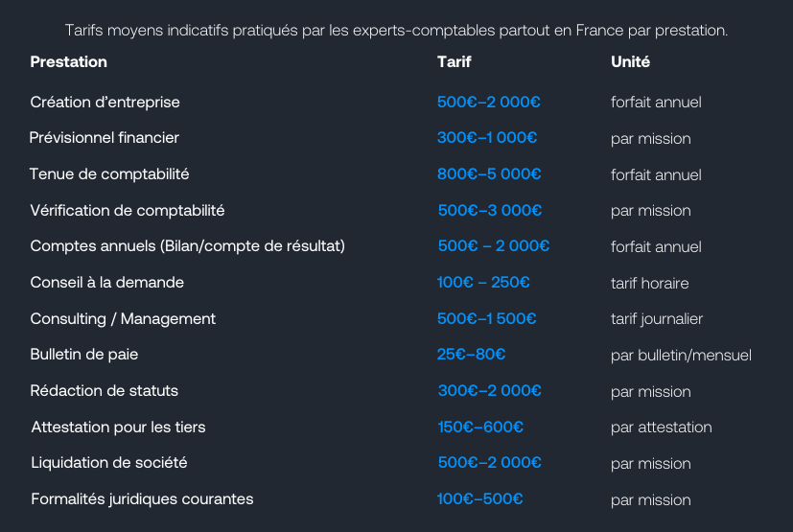Click the Bulletin de paie tarif 25€–80€
This screenshot has height=532, width=793.
471,354
